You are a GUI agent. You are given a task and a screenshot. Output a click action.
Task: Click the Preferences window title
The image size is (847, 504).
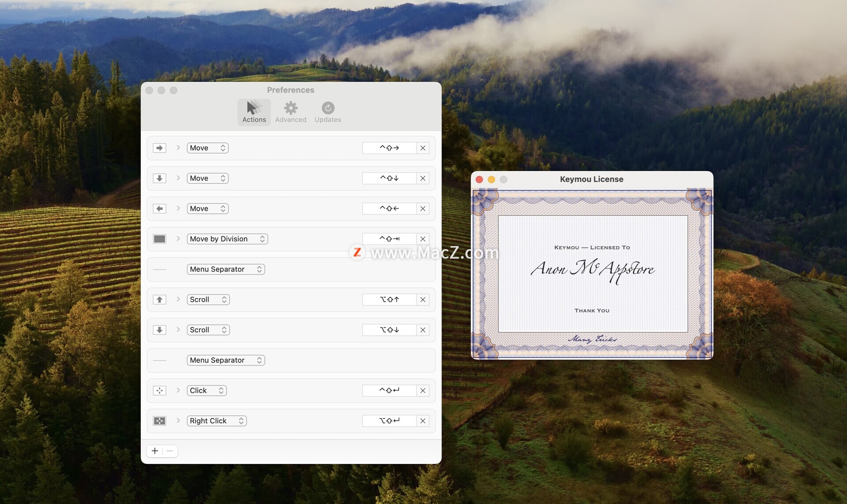tap(290, 90)
